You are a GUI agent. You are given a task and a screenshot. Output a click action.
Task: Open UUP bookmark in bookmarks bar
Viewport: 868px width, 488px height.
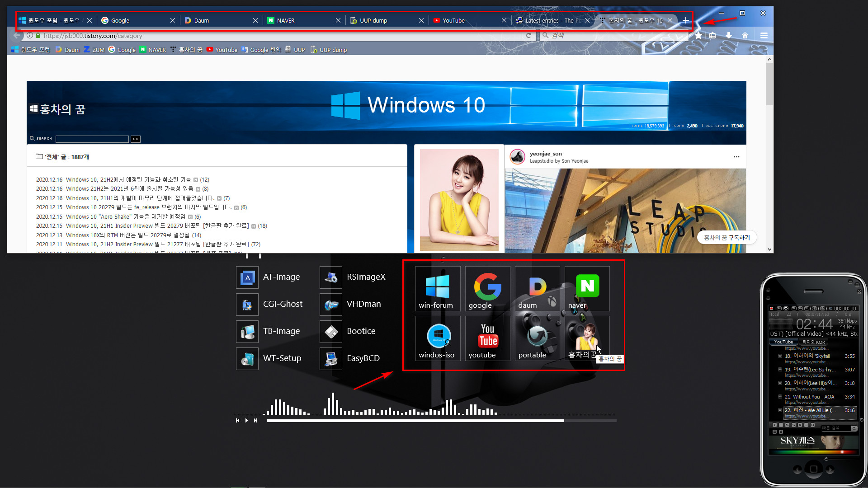(295, 50)
